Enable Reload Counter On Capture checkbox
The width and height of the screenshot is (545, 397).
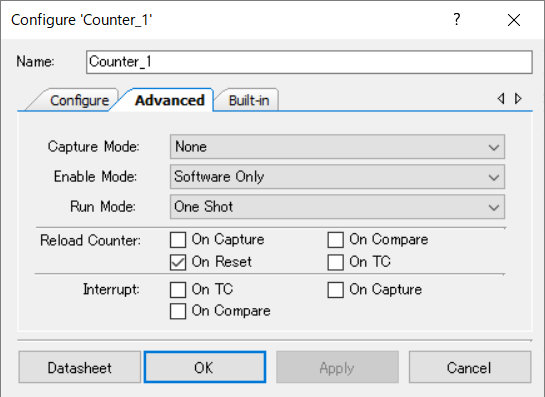pyautogui.click(x=178, y=240)
